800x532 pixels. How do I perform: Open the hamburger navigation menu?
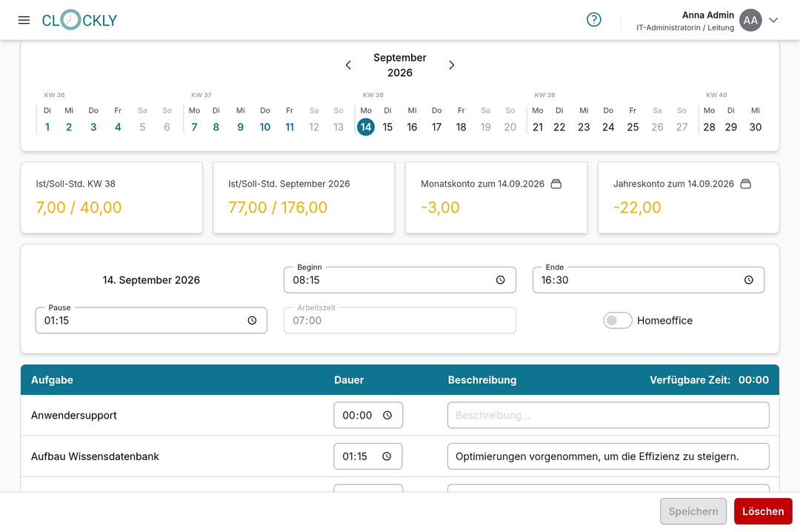pyautogui.click(x=24, y=21)
